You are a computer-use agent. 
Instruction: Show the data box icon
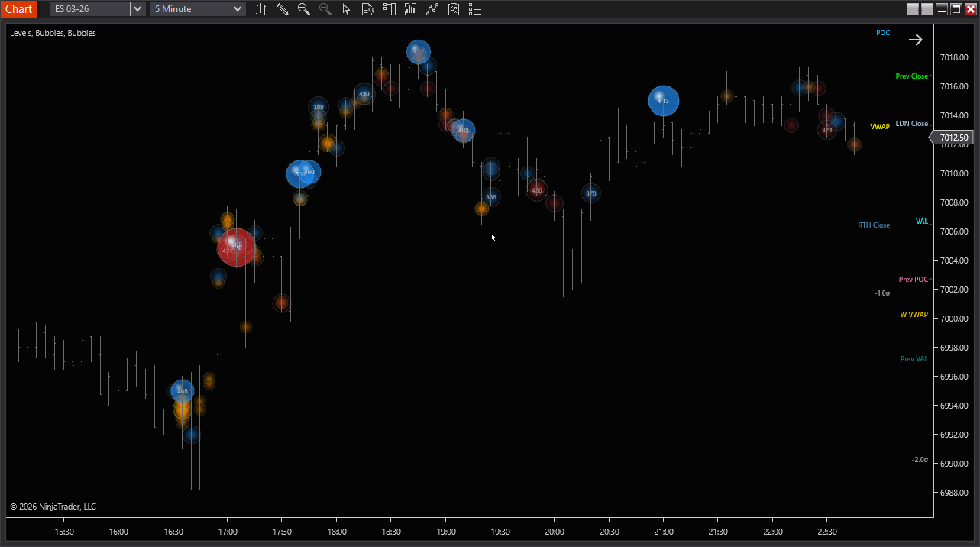click(368, 9)
